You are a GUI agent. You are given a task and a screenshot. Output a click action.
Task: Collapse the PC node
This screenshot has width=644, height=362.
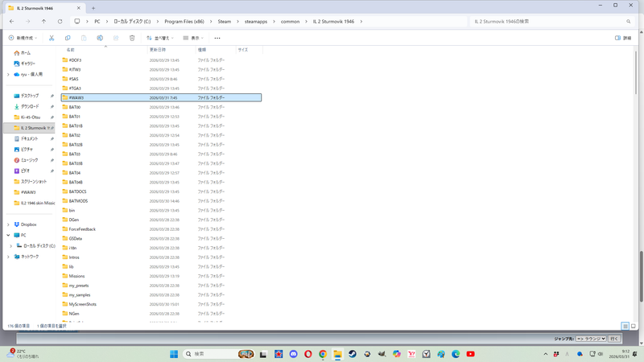pyautogui.click(x=8, y=235)
